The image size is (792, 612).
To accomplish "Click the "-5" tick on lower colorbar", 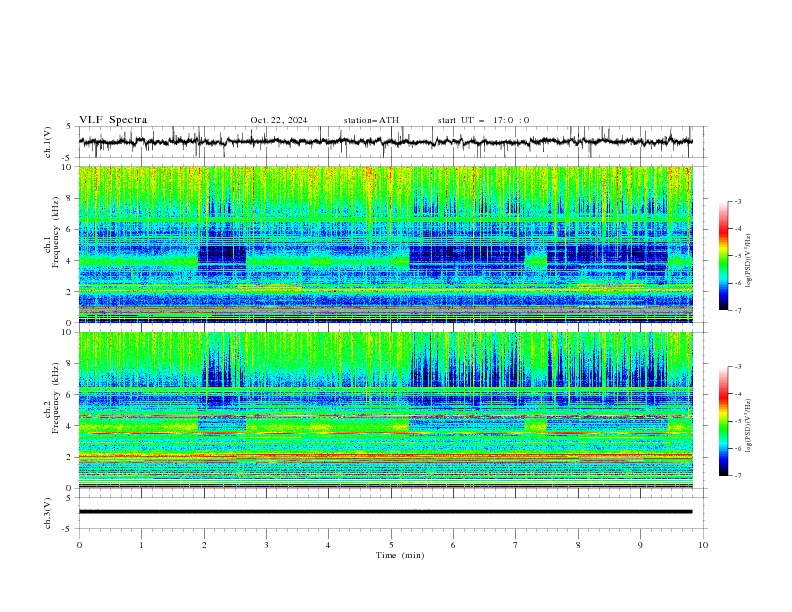I will (737, 421).
